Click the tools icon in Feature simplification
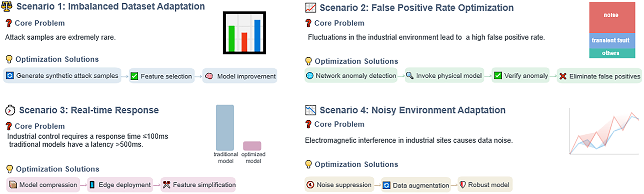 [x=166, y=185]
